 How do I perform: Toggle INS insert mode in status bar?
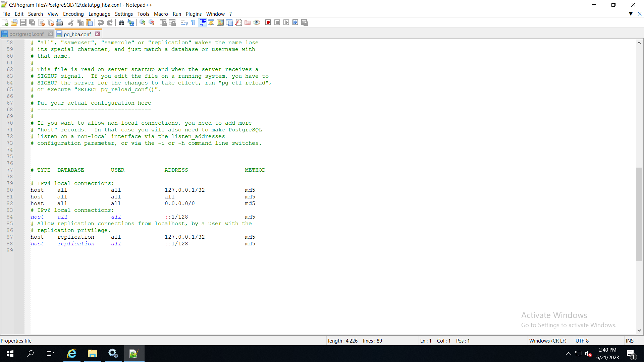630,341
